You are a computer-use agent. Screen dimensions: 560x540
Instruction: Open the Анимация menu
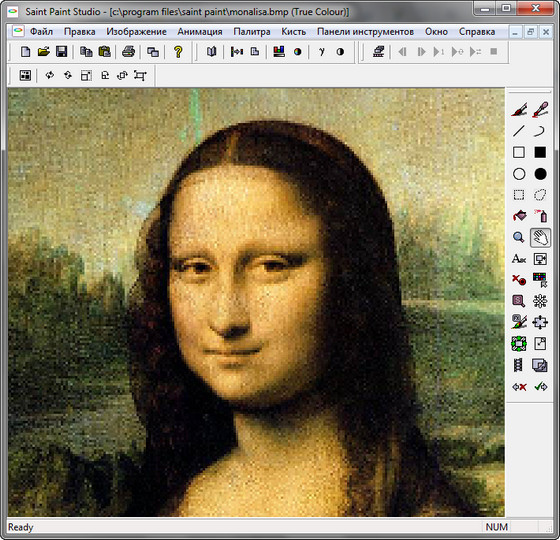[x=200, y=32]
